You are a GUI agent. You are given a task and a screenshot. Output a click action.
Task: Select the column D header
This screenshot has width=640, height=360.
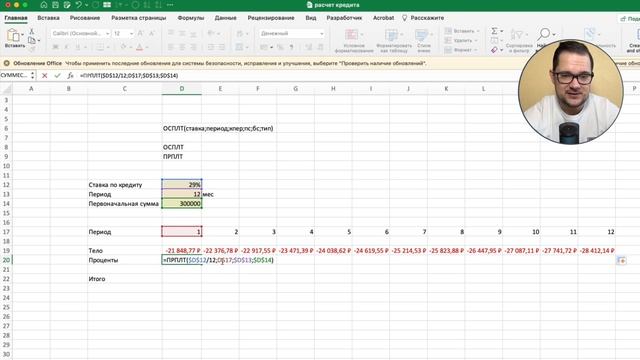[182, 89]
